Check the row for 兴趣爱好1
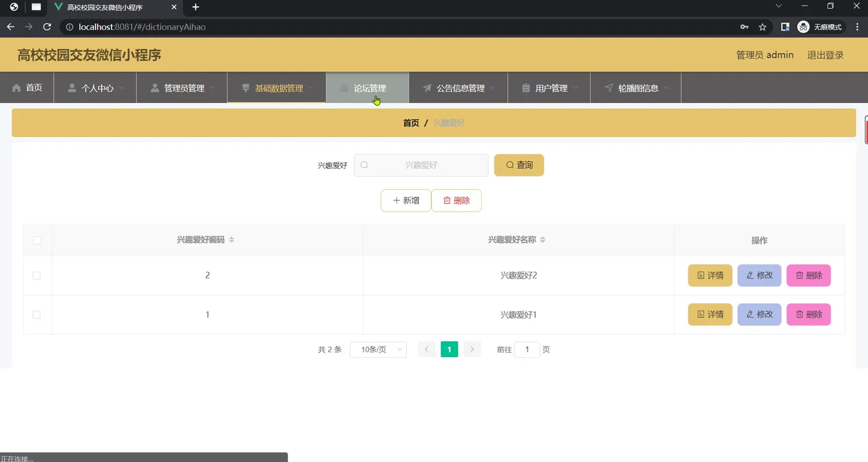The width and height of the screenshot is (868, 462). pos(37,315)
